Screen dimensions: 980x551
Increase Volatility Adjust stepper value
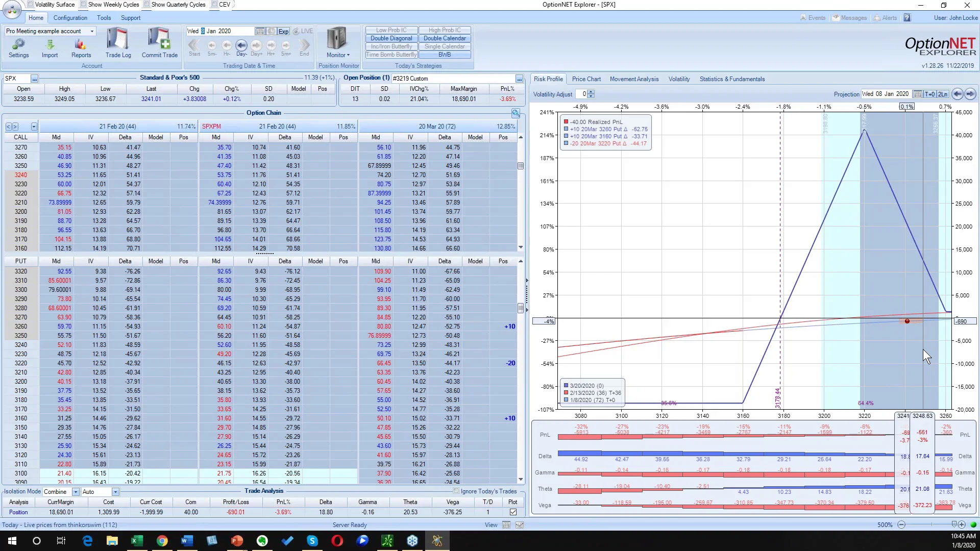click(591, 92)
